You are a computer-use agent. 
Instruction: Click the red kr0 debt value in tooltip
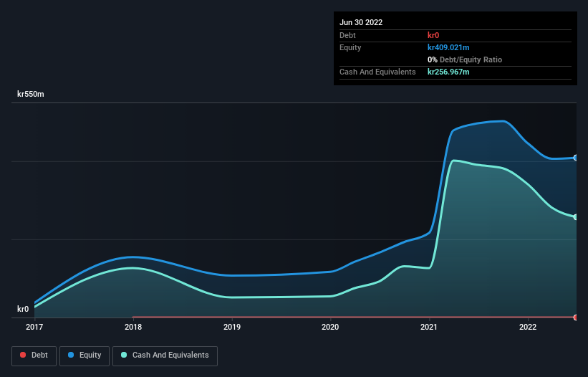click(x=433, y=35)
